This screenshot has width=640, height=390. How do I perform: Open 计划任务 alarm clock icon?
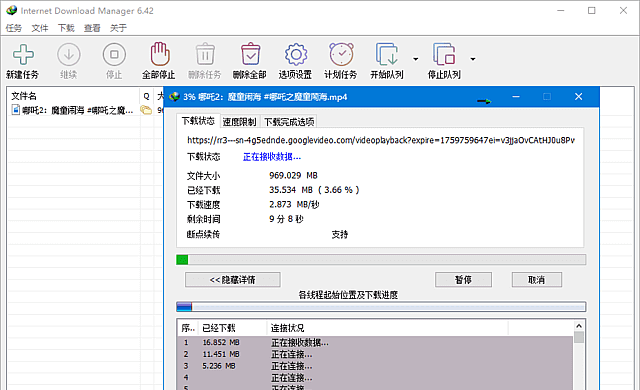pyautogui.click(x=341, y=54)
